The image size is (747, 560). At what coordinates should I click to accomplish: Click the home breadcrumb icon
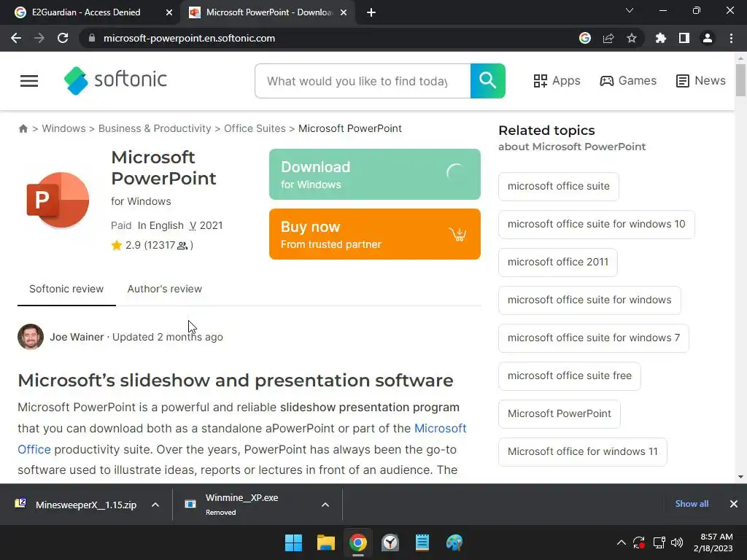(23, 128)
